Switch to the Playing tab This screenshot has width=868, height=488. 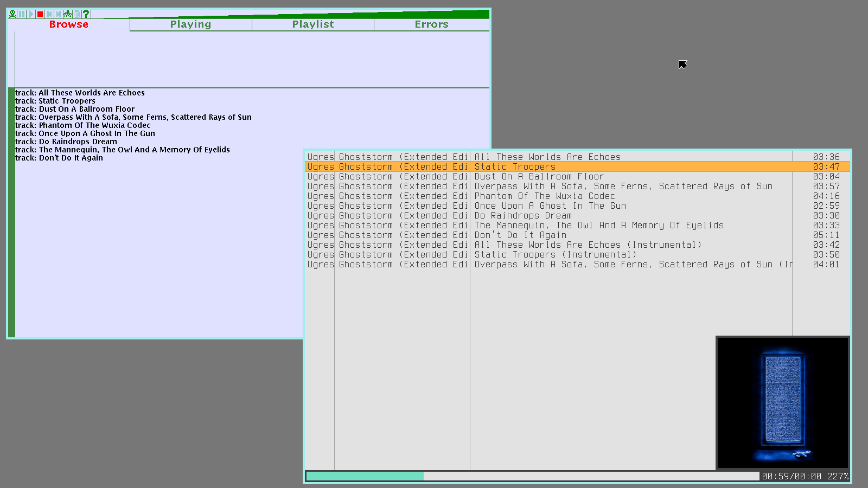pyautogui.click(x=190, y=24)
